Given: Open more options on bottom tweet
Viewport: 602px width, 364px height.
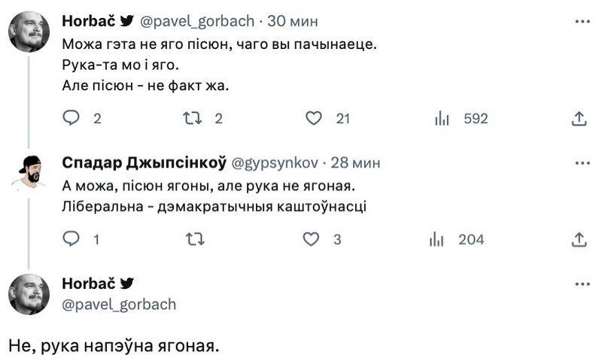Looking at the screenshot, I should tap(582, 284).
